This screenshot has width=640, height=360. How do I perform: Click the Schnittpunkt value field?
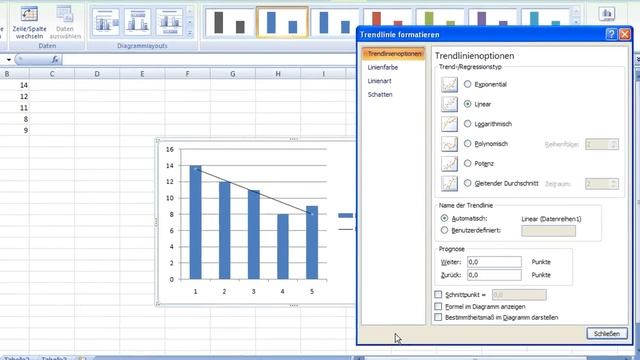point(519,295)
